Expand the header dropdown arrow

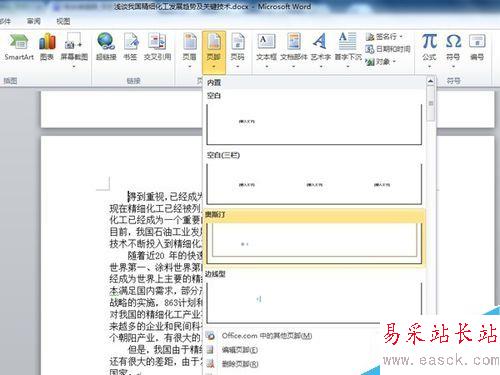pos(189,67)
